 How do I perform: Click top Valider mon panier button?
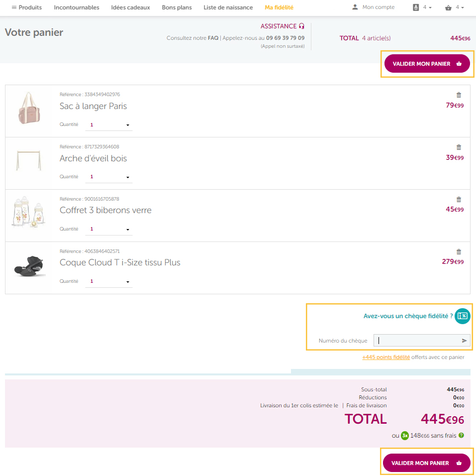coord(427,64)
